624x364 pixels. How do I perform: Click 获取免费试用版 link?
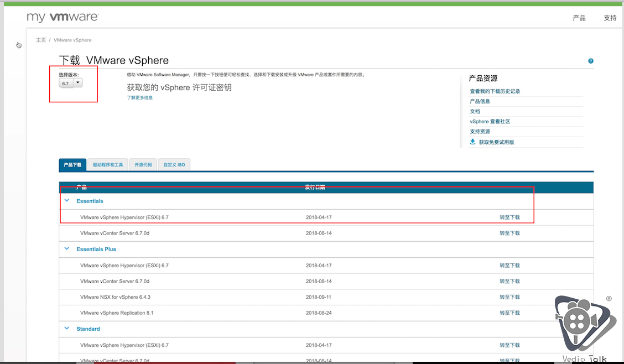[x=496, y=142]
